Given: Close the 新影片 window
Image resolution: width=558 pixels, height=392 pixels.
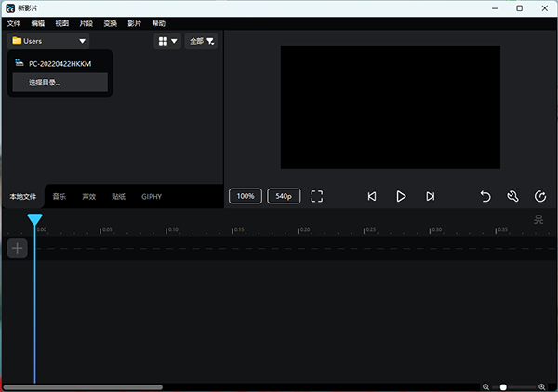Looking at the screenshot, I should [545, 8].
